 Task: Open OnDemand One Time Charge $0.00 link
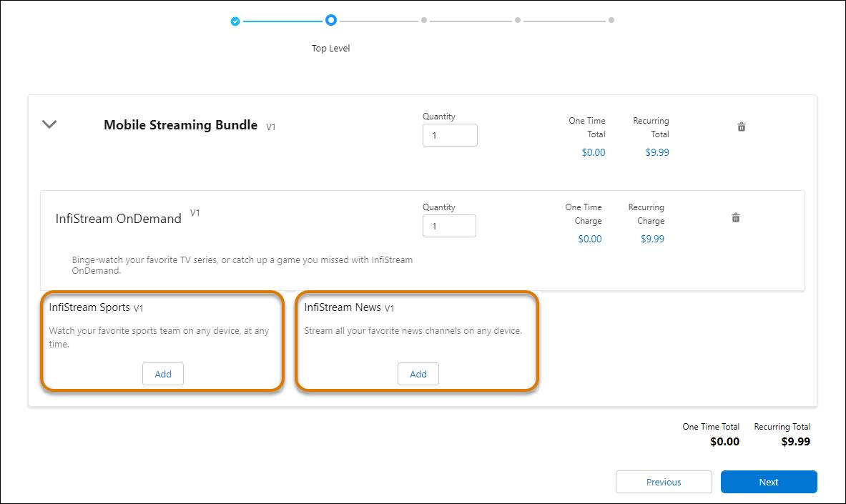click(x=590, y=239)
